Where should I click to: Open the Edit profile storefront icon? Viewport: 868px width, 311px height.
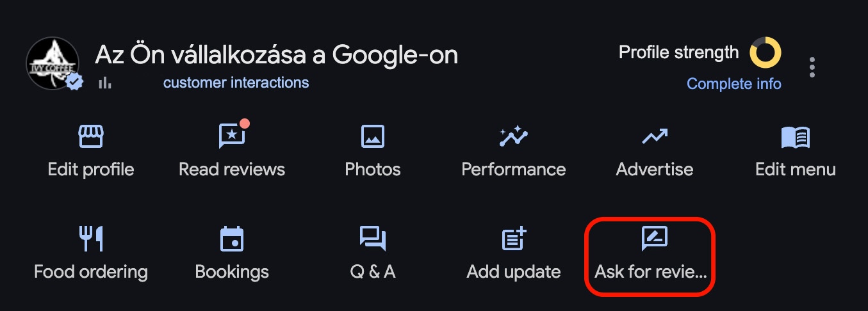(90, 136)
